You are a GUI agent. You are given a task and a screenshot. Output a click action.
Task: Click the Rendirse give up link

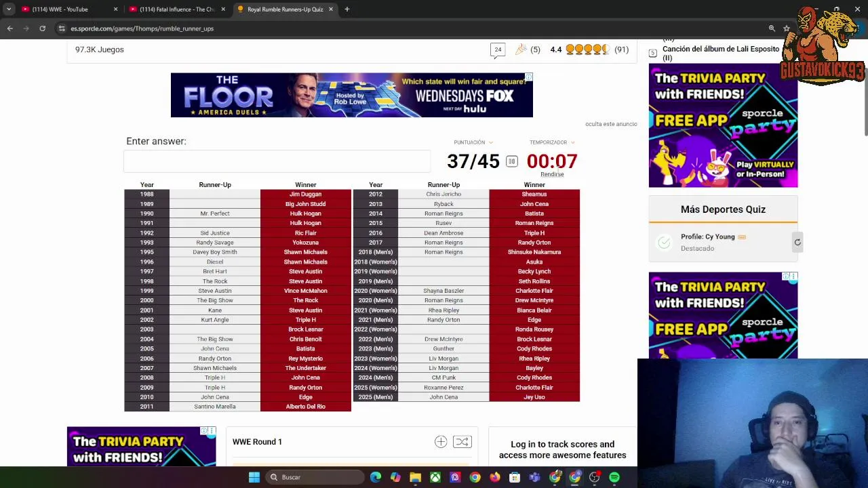[x=552, y=174]
